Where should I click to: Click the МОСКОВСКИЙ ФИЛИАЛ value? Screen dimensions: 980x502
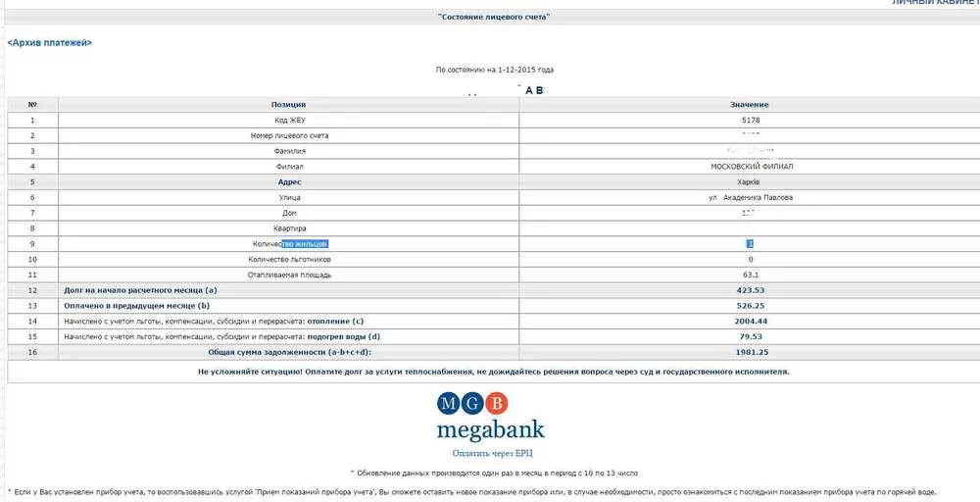(x=752, y=167)
